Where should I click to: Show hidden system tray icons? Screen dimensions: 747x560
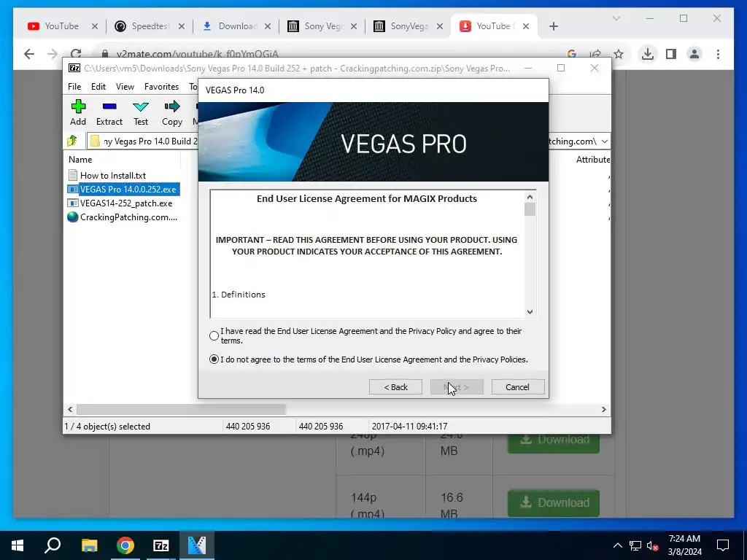(x=617, y=545)
